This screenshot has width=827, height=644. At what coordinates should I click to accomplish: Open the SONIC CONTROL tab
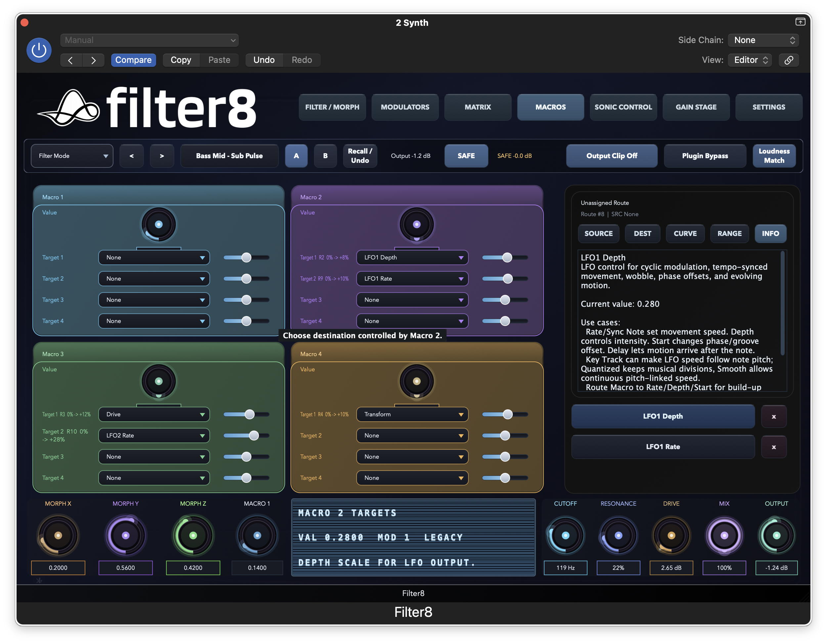623,107
